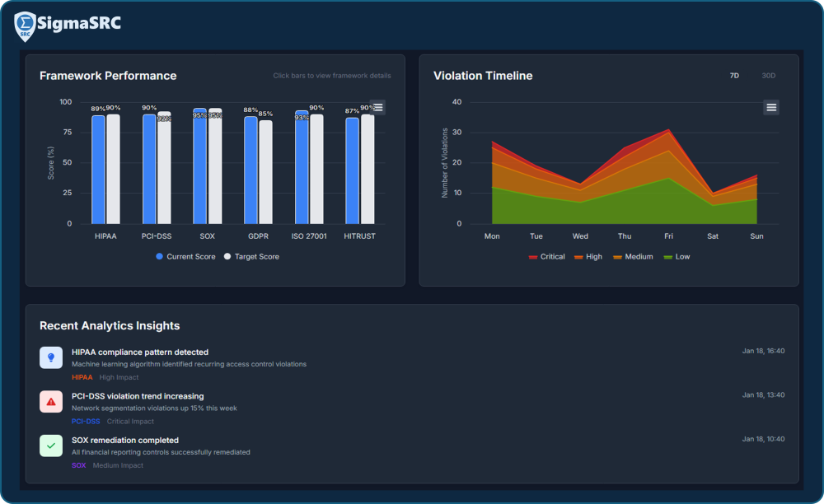Switch the timeline to 7D view

pyautogui.click(x=734, y=76)
